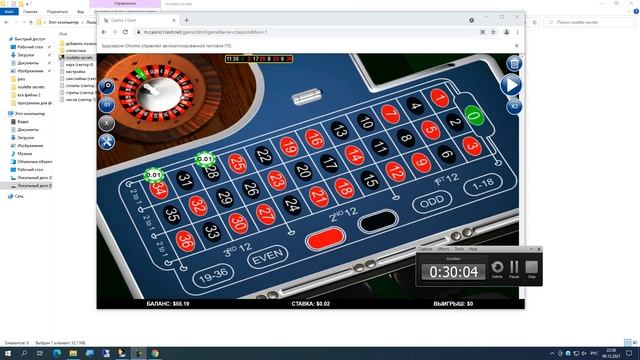Open recorder Help menu

pos(473,249)
